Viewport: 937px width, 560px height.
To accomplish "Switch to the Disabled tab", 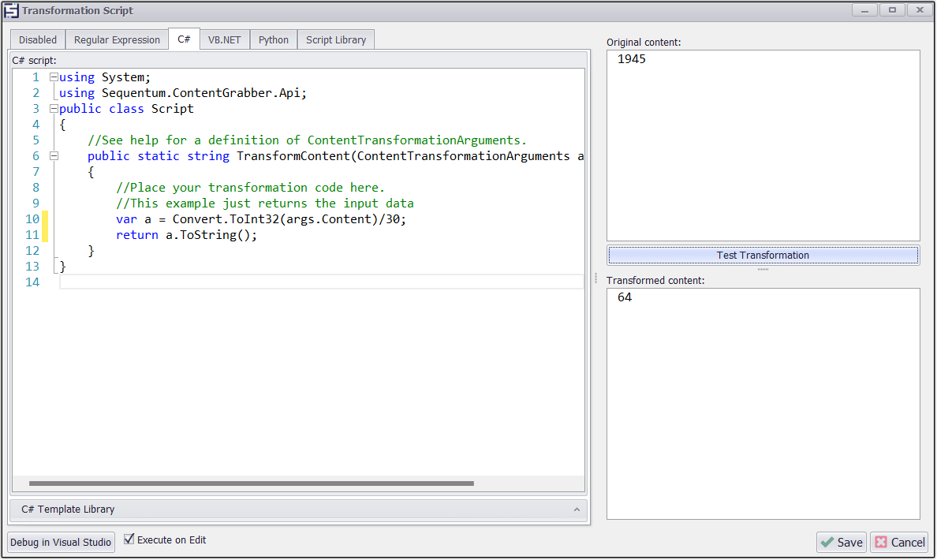I will coord(38,39).
